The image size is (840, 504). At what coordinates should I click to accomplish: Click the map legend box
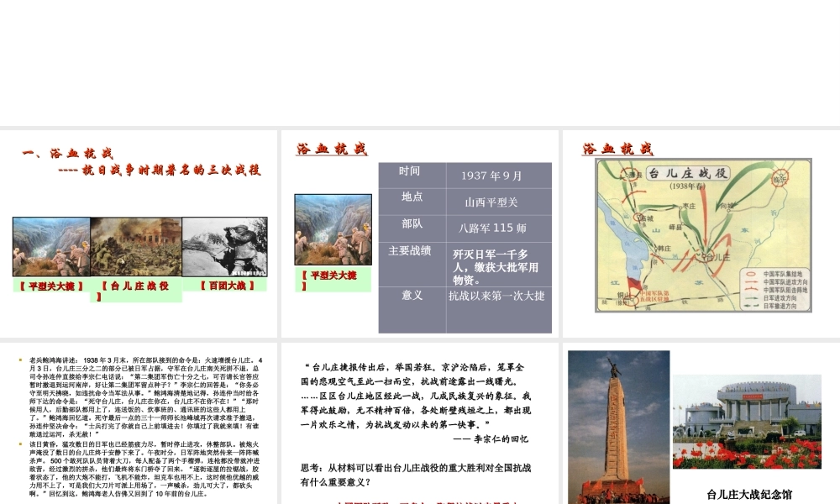tap(774, 289)
